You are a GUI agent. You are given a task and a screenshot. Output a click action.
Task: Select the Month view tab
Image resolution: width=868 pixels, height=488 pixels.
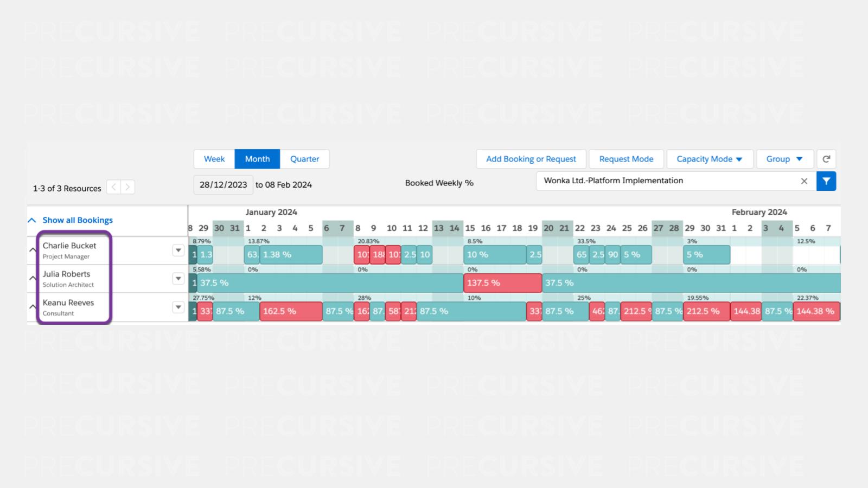click(x=257, y=159)
